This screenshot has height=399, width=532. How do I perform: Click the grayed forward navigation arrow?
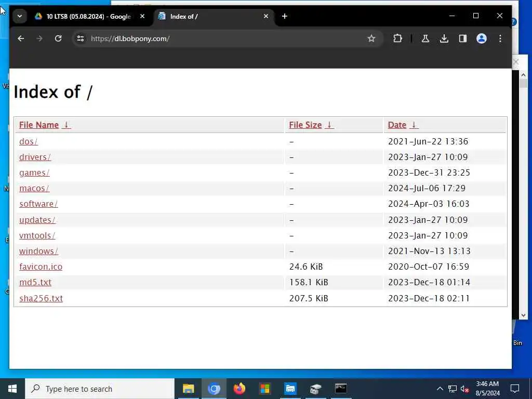tap(39, 38)
